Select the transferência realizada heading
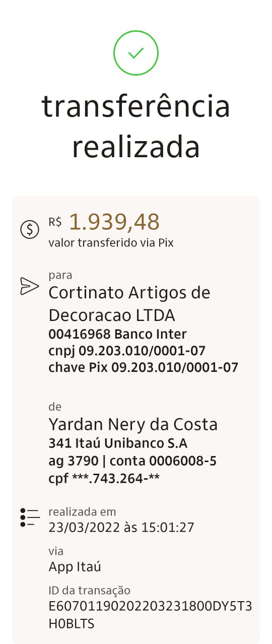Viewport: 272px width, 644px height. click(136, 126)
